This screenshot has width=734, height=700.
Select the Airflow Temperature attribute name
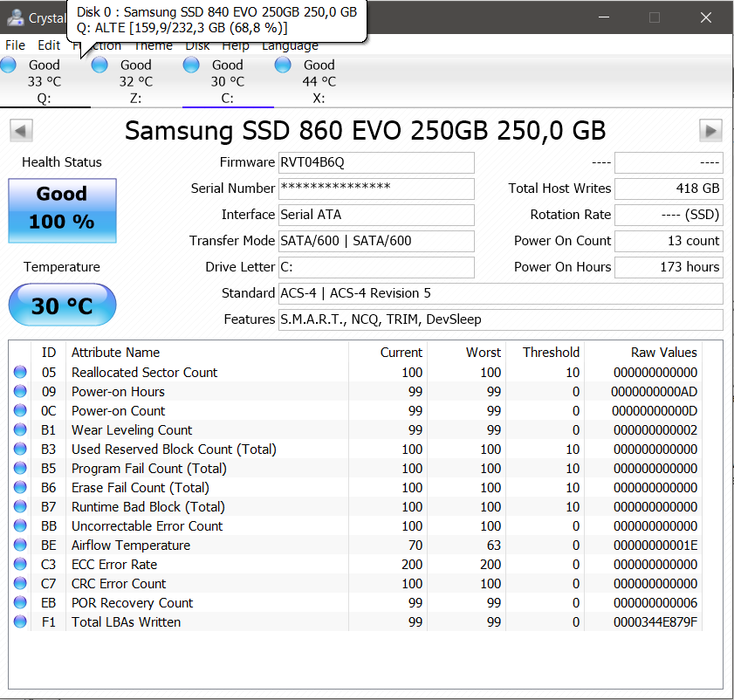(x=131, y=546)
